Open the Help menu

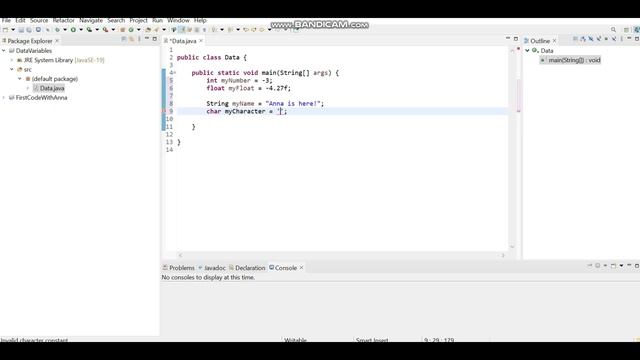[x=200, y=20]
